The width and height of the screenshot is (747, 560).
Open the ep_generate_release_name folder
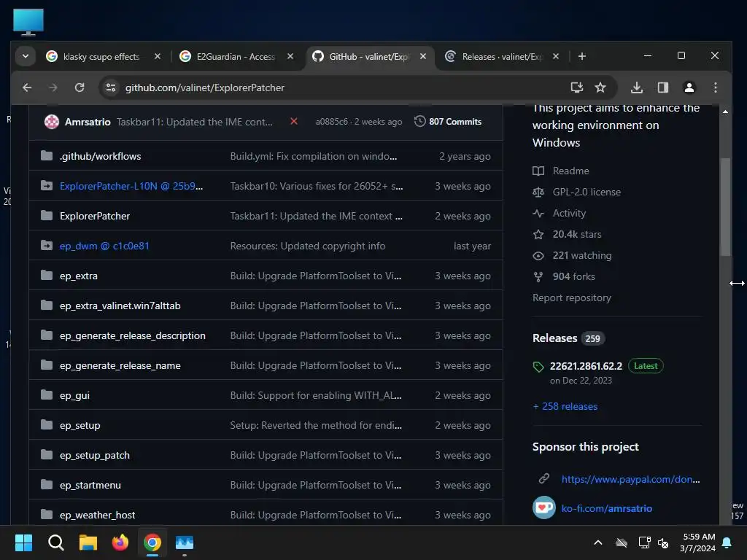[x=120, y=366]
